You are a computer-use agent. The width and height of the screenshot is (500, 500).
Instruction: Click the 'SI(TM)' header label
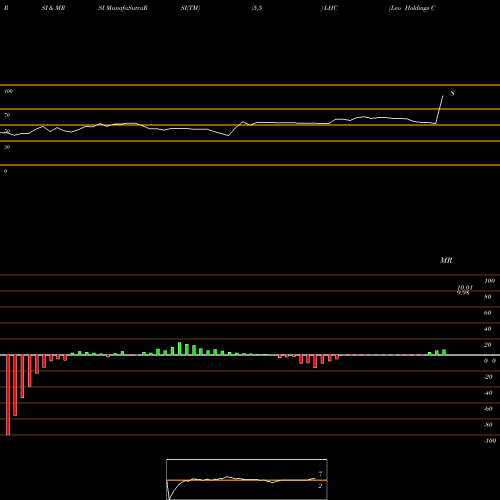190,8
